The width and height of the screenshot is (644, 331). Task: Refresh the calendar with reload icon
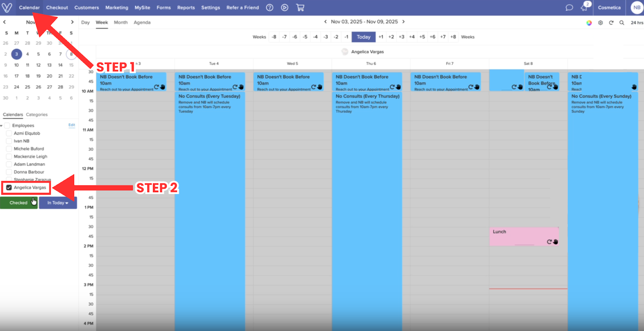coord(611,23)
